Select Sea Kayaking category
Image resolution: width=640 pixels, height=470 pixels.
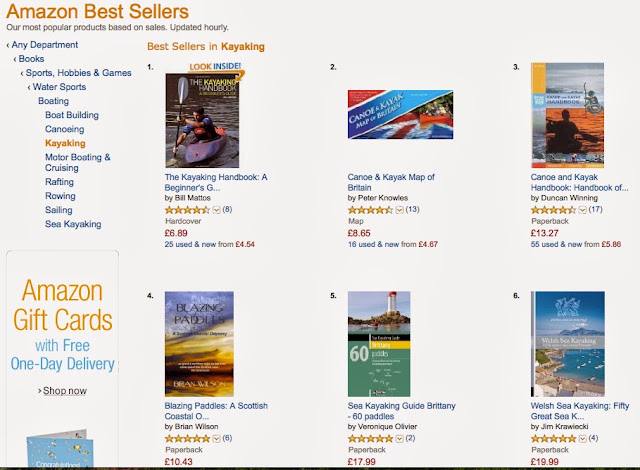[x=73, y=224]
